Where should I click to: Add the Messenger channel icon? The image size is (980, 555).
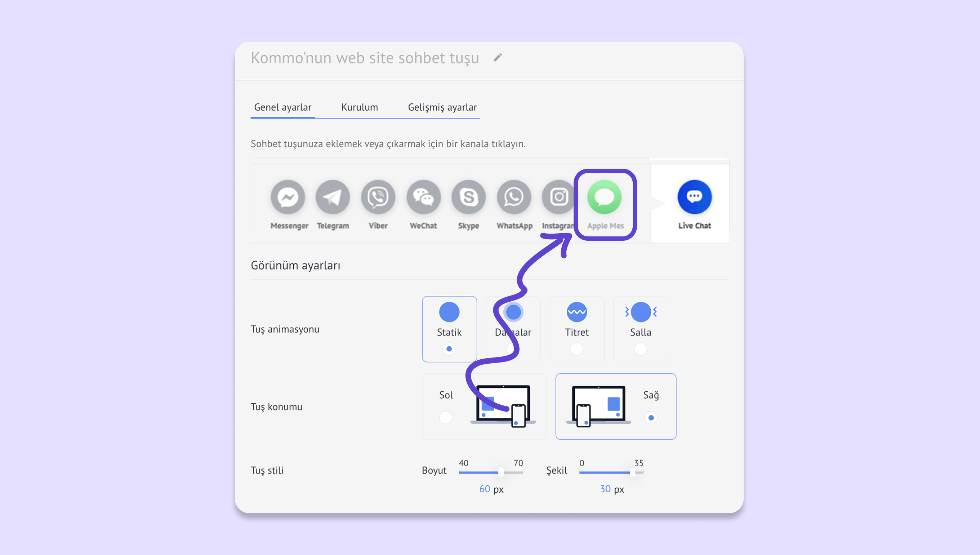point(288,197)
